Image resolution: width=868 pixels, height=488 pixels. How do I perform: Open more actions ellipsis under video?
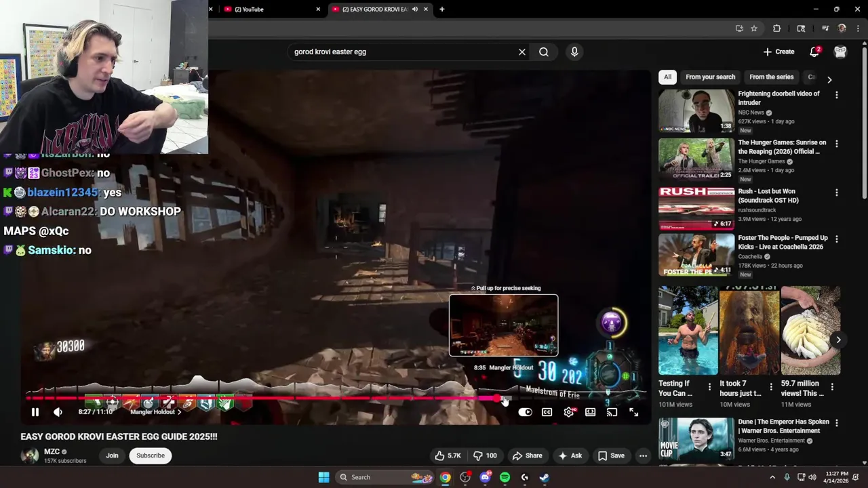click(643, 455)
